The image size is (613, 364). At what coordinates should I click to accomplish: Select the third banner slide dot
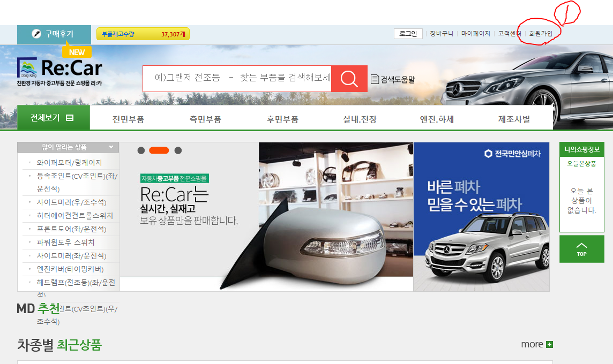(178, 150)
